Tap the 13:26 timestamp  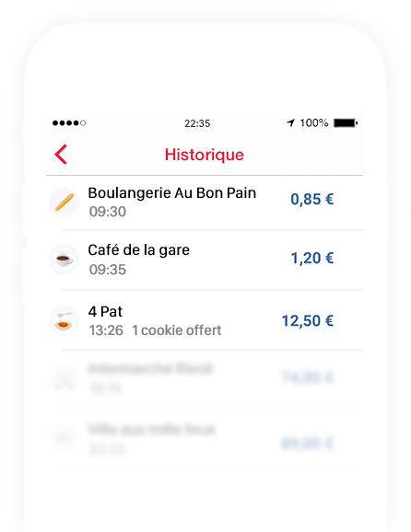click(x=106, y=330)
